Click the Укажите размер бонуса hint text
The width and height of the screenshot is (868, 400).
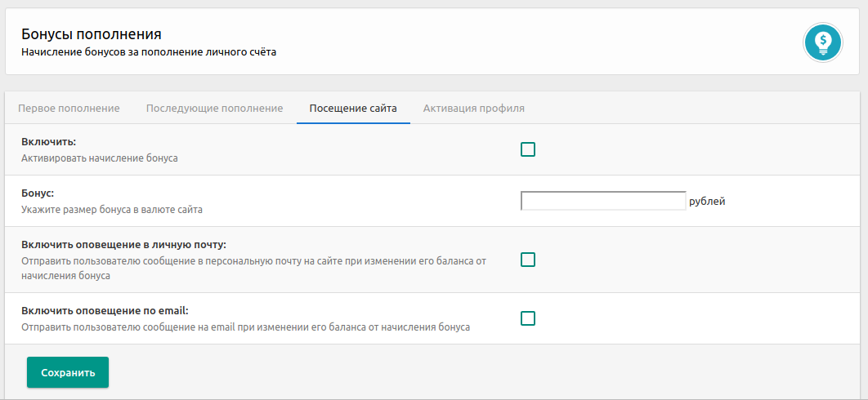(111, 210)
